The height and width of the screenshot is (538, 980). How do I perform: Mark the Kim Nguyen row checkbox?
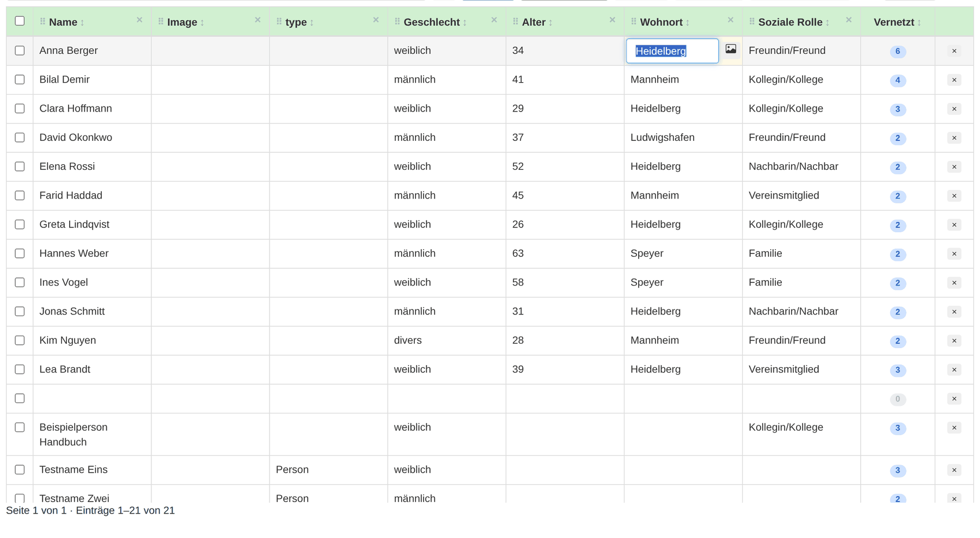pos(20,341)
